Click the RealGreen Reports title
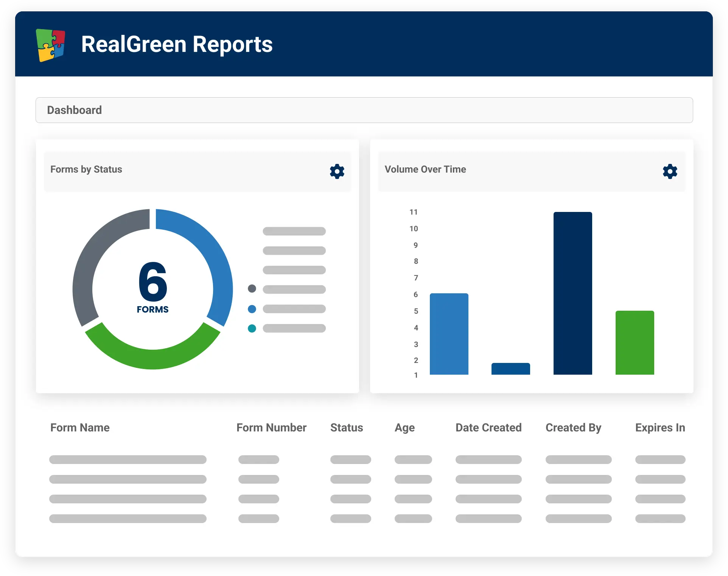Screen dimensions: 728x576 177,44
